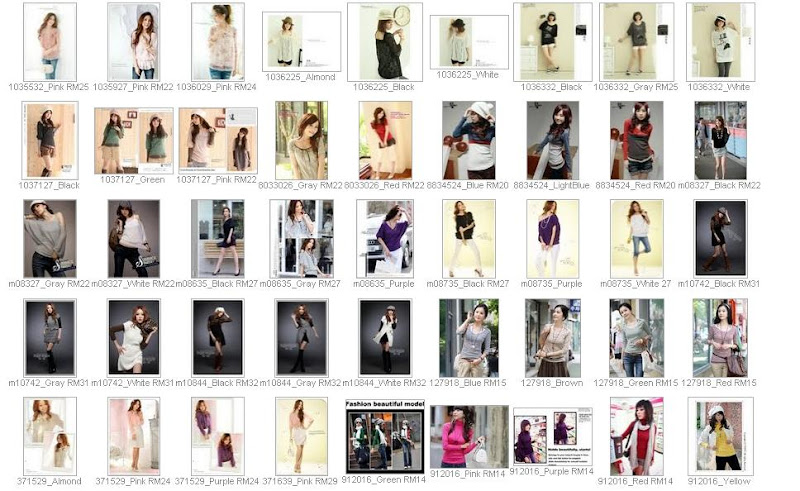Click the 1037127_Green file name label
The height and width of the screenshot is (491, 800).
[133, 180]
